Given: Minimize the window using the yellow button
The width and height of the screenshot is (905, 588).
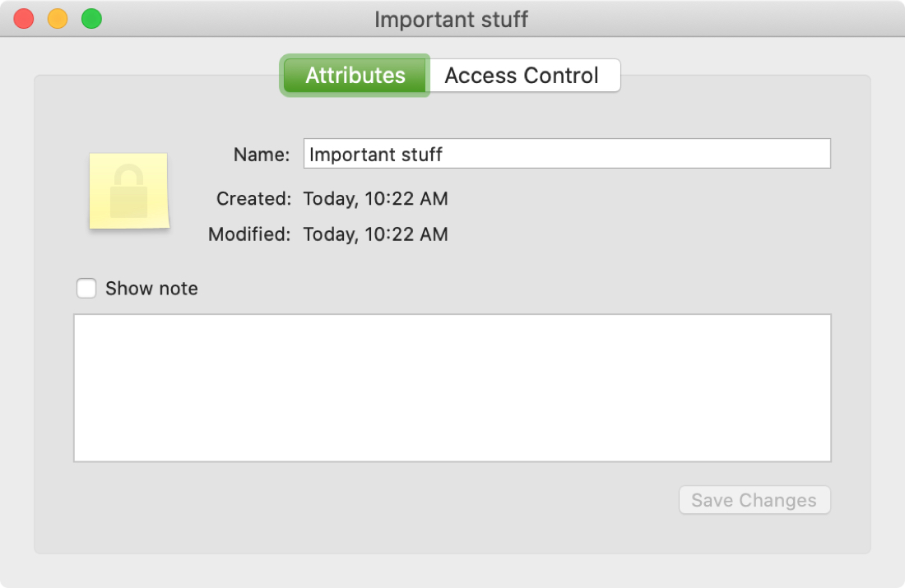Looking at the screenshot, I should 58,18.
